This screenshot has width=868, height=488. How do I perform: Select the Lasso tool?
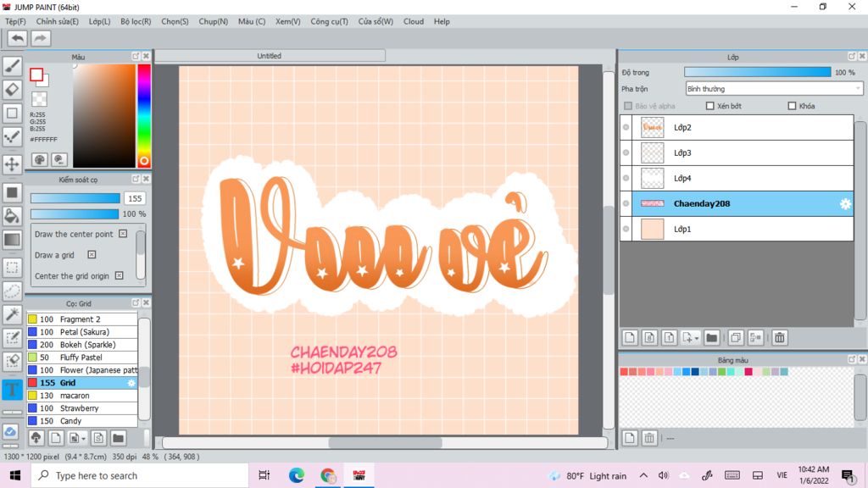click(x=12, y=291)
